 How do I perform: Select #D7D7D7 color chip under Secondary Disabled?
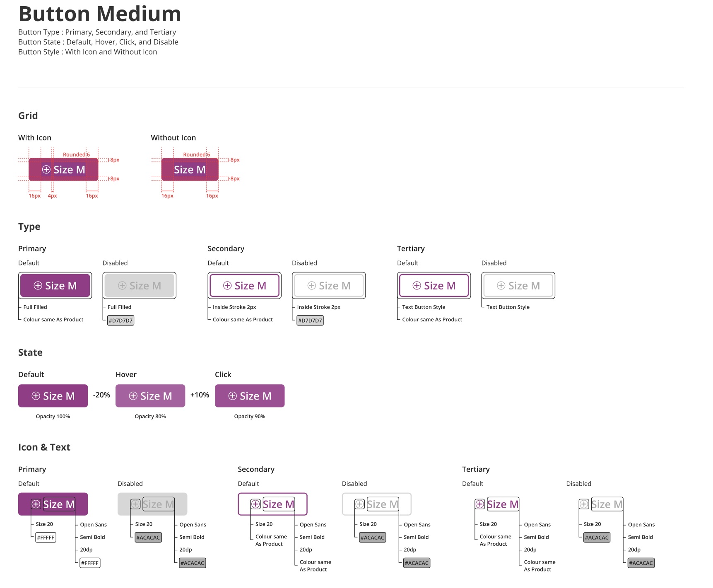(x=310, y=321)
